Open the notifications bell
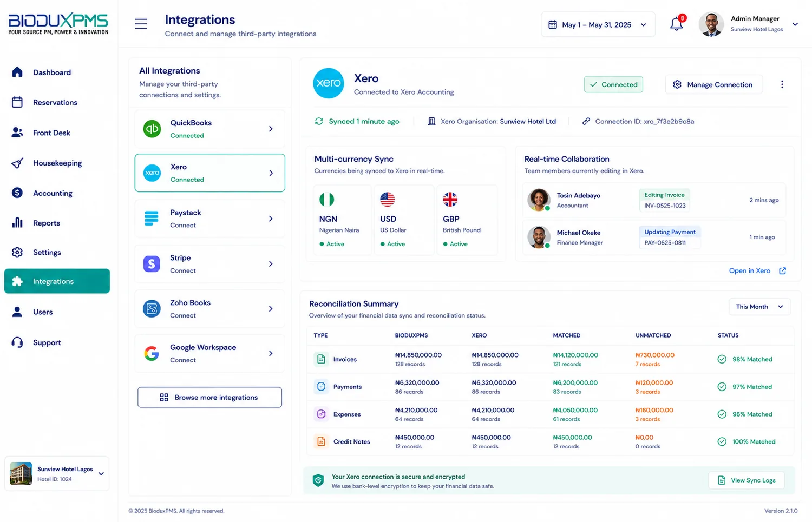The image size is (812, 522). [x=676, y=24]
